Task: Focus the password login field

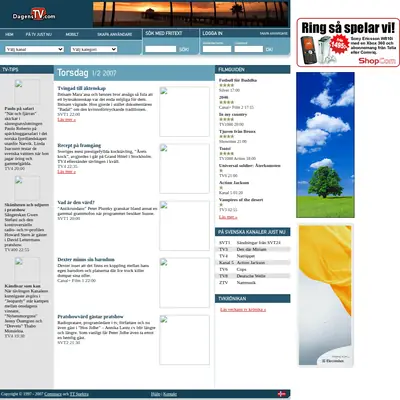Action: click(x=249, y=49)
